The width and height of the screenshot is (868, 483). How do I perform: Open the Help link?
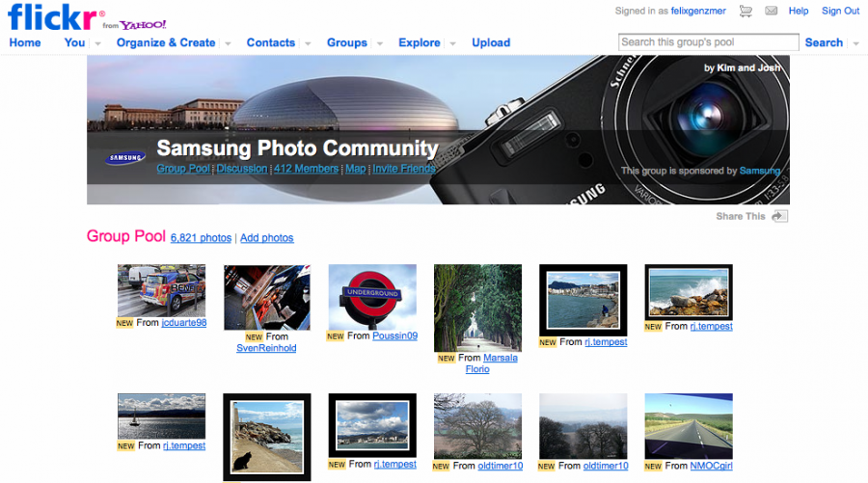pos(799,11)
